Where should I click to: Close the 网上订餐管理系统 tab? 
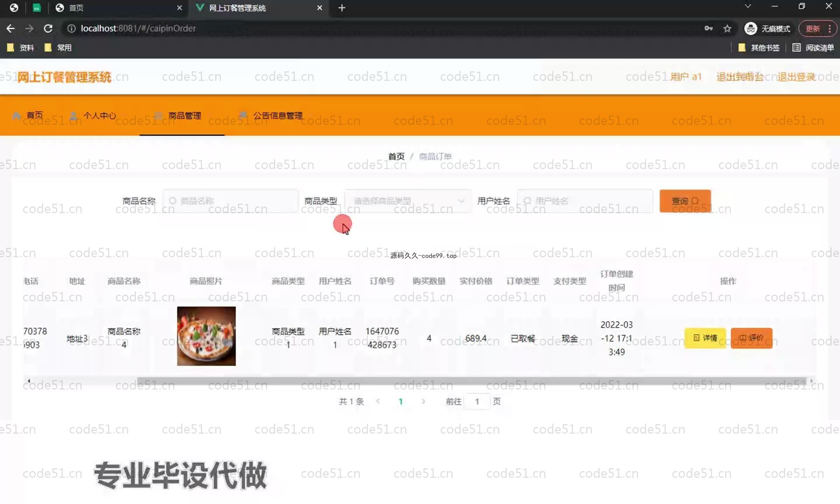320,8
